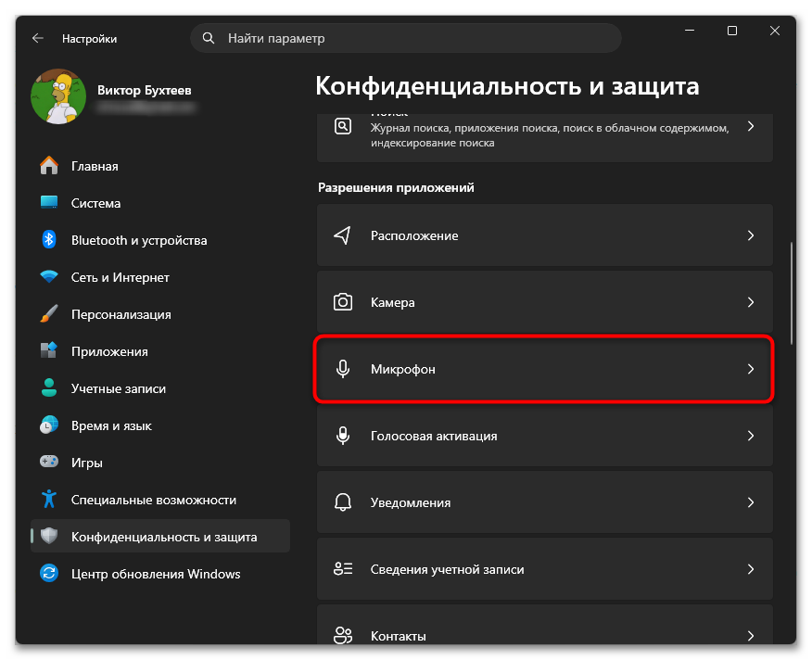Minimize the Настройки window

[690, 31]
